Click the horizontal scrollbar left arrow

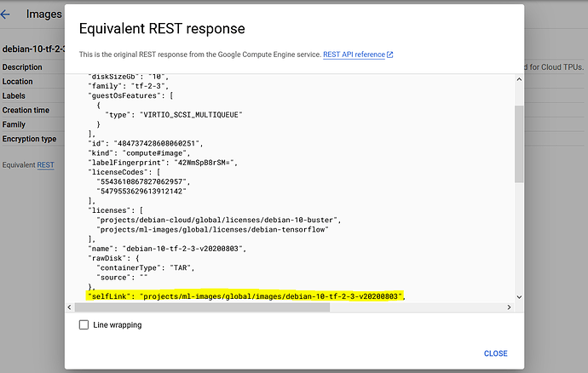[x=69, y=307]
